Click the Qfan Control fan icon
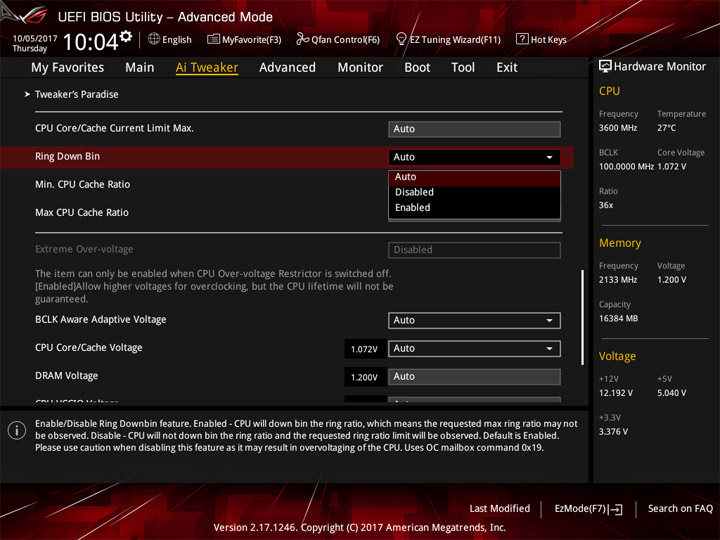The width and height of the screenshot is (720, 540). click(x=302, y=39)
